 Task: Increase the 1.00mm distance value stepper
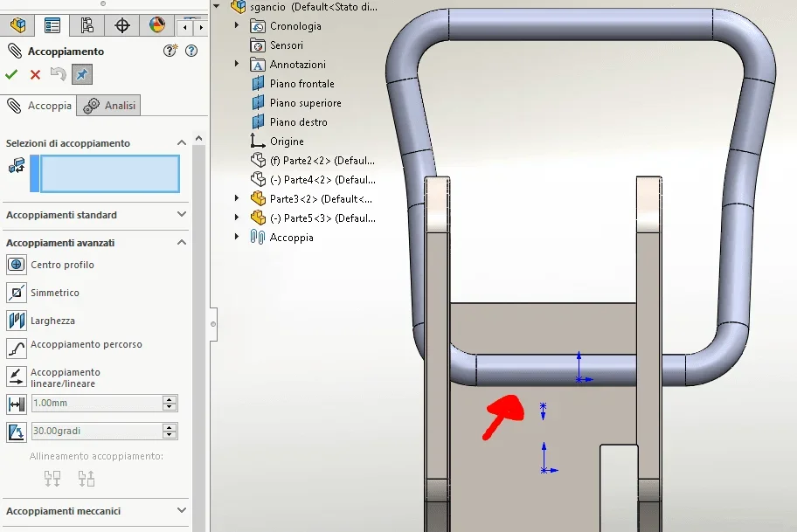point(170,399)
